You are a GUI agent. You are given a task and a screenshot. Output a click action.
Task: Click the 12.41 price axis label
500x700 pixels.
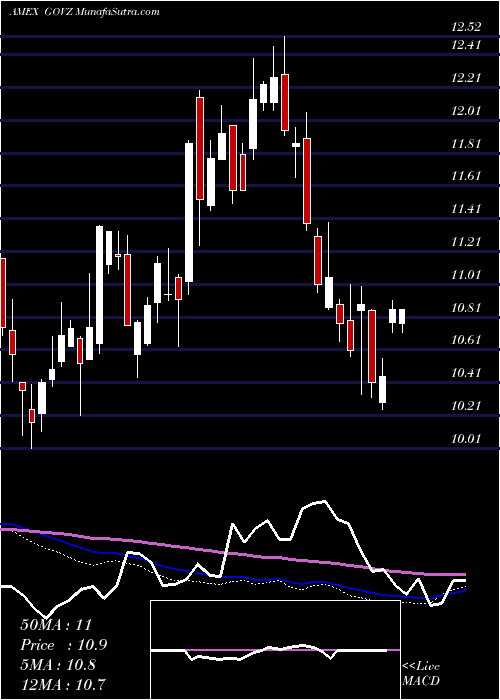pyautogui.click(x=466, y=45)
